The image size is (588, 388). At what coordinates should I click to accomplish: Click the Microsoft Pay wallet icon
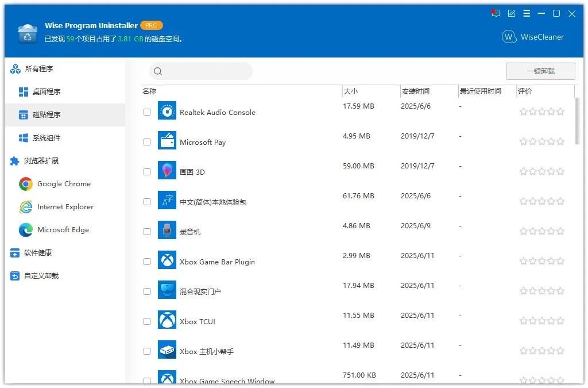click(167, 140)
